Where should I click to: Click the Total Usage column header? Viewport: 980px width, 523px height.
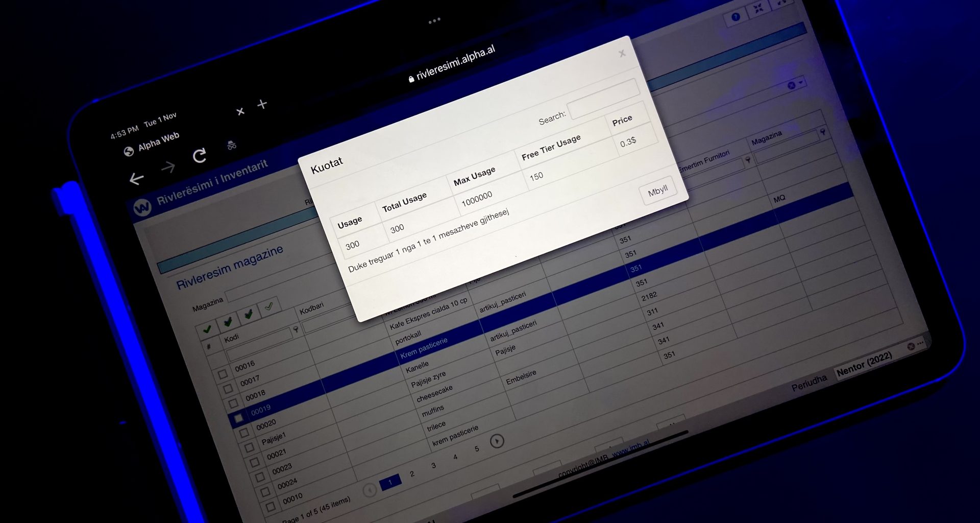[x=404, y=202]
